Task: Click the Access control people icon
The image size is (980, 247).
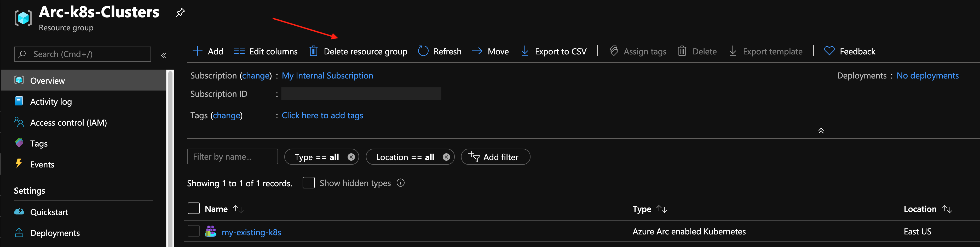Action: [19, 122]
